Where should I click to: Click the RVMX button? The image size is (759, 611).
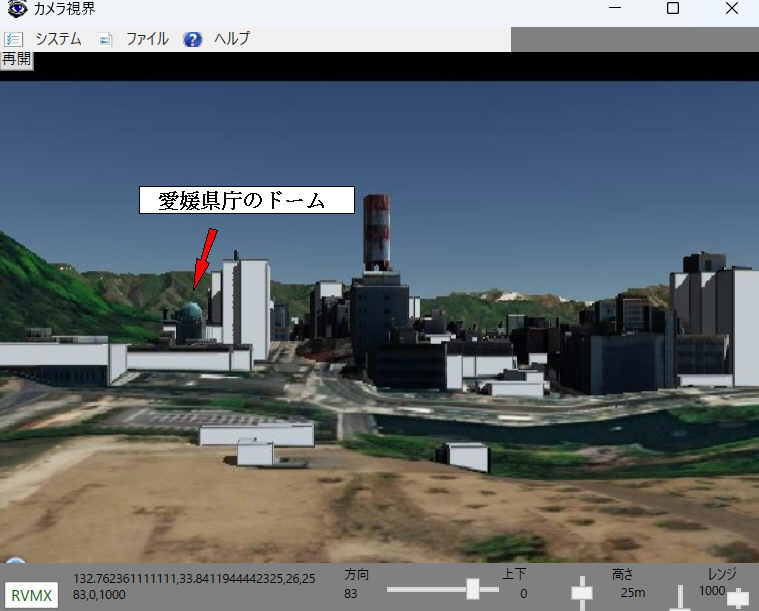coord(31,595)
